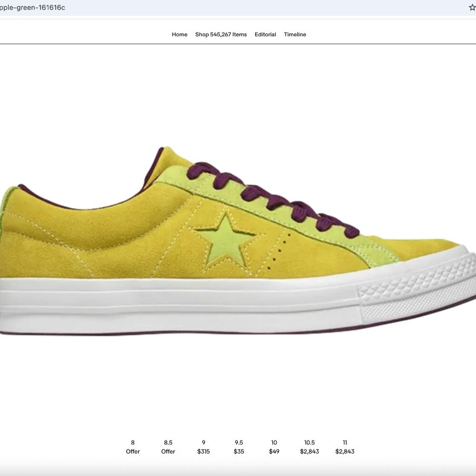Go to the Editorial section
This screenshot has height=476, width=476.
pyautogui.click(x=265, y=34)
